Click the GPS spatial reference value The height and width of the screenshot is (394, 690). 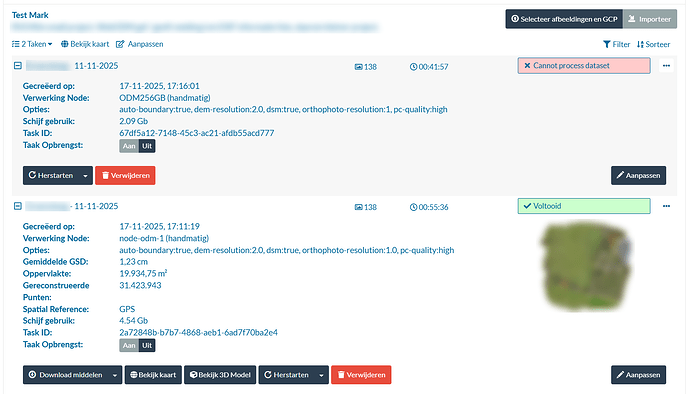(127, 309)
